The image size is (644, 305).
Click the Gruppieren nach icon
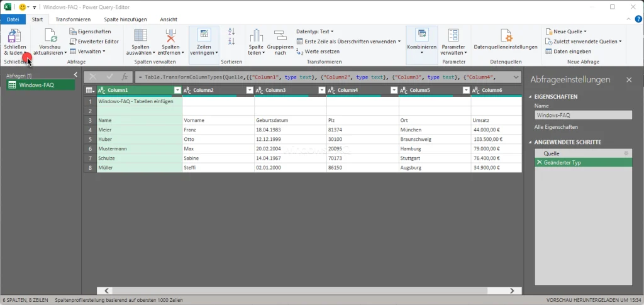coord(280,36)
